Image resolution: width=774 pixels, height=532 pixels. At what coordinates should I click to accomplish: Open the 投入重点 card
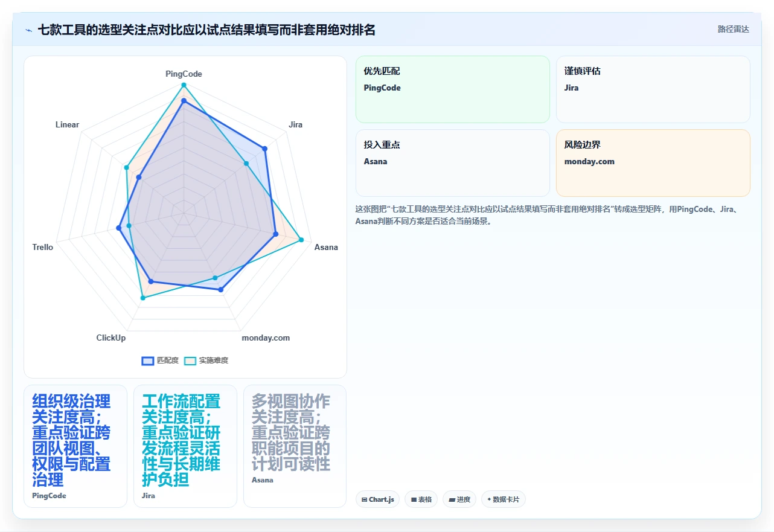click(x=453, y=163)
